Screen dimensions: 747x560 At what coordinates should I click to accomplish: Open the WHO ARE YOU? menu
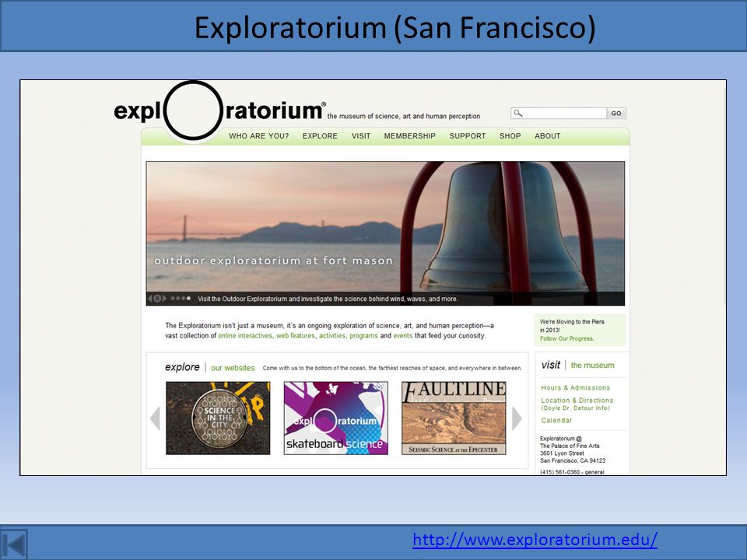coord(258,136)
